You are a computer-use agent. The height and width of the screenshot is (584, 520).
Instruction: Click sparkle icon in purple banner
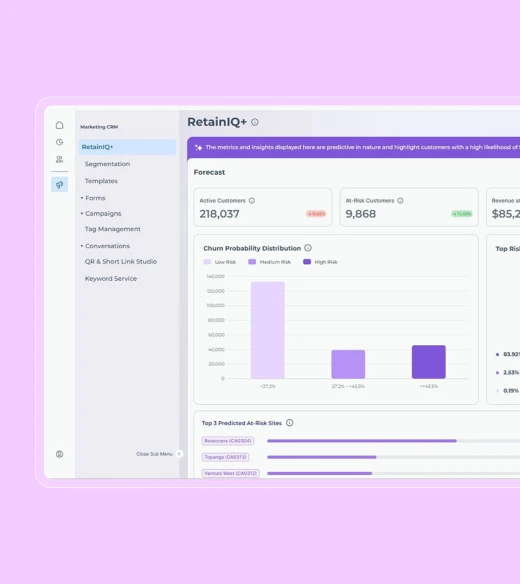pyautogui.click(x=199, y=147)
